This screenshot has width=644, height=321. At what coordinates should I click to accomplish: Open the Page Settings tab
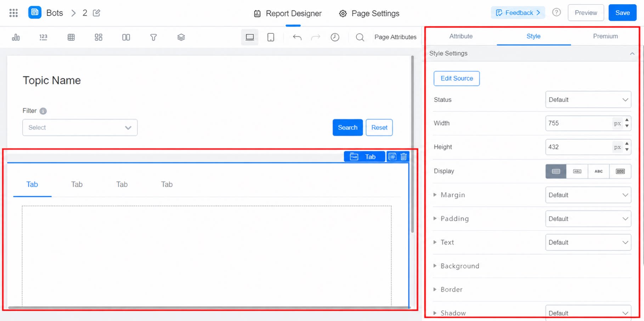tap(369, 13)
